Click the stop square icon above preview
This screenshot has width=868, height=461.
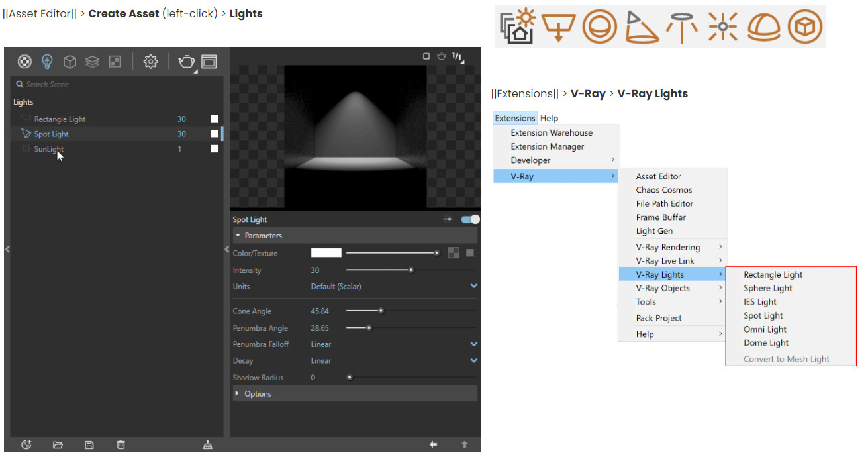(426, 56)
